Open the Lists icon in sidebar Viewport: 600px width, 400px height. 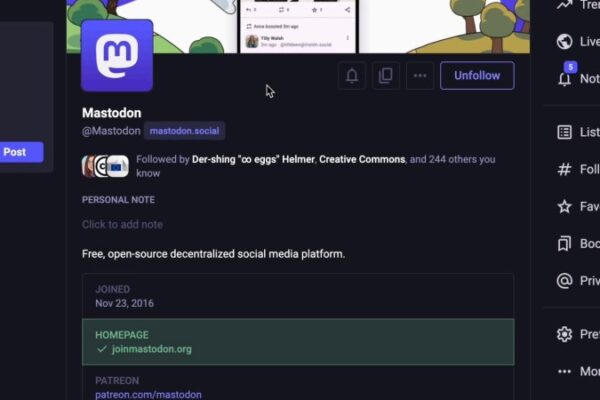point(564,132)
